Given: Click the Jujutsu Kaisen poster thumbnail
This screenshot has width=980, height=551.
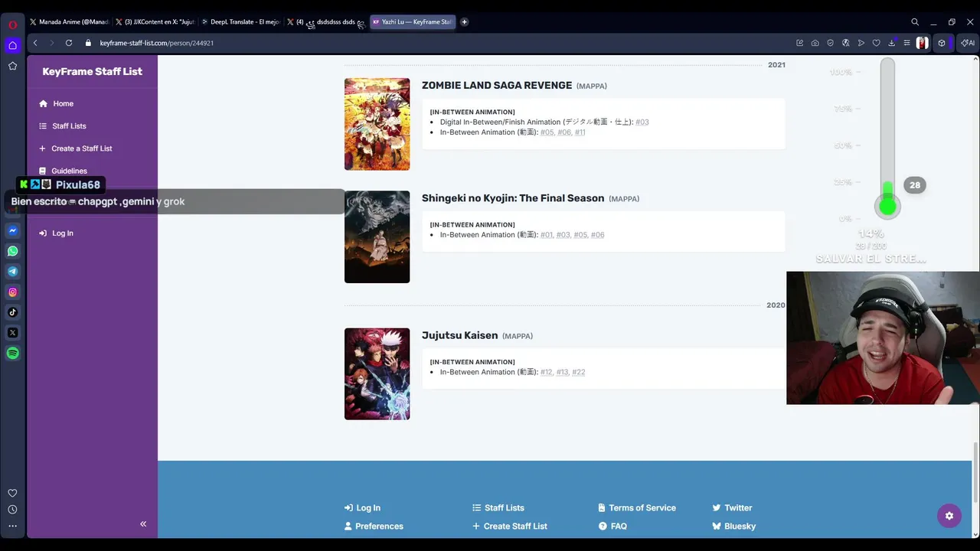Looking at the screenshot, I should (x=377, y=374).
